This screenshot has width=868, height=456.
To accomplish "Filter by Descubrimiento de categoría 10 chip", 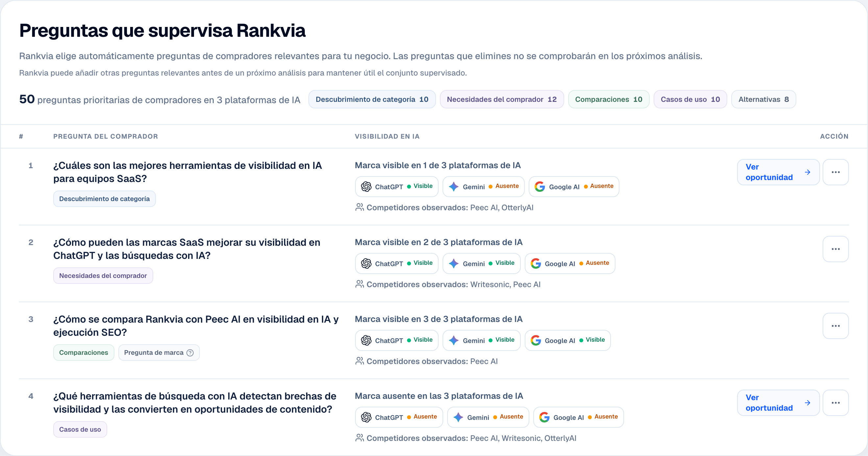I will [372, 99].
